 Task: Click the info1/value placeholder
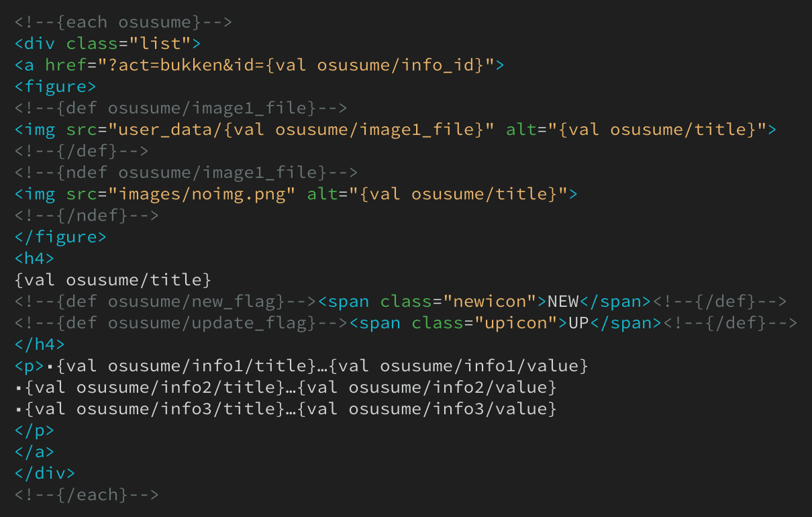coord(459,366)
